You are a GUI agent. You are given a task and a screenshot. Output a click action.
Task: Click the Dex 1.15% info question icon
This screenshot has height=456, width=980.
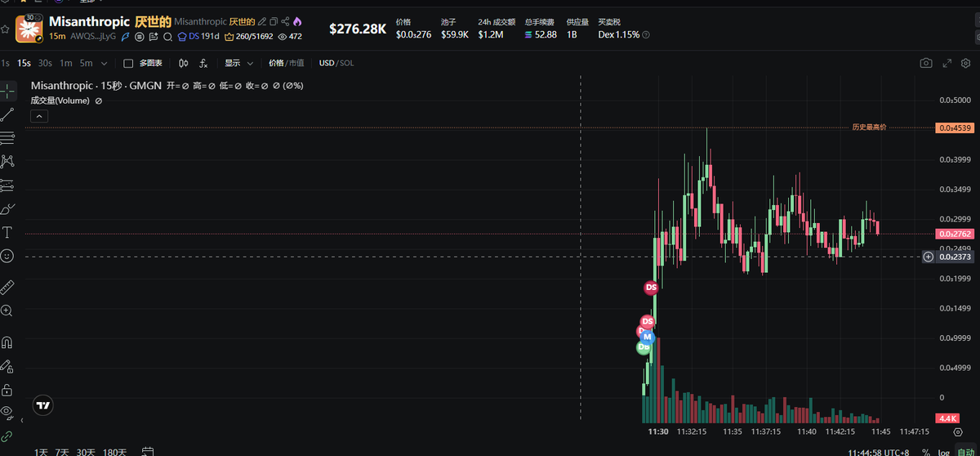click(x=647, y=35)
